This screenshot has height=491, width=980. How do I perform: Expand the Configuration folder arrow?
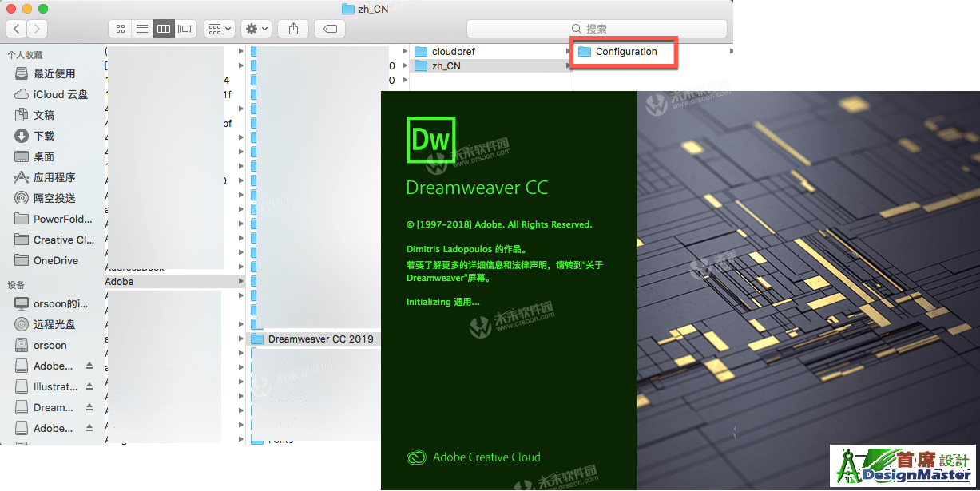[x=732, y=52]
